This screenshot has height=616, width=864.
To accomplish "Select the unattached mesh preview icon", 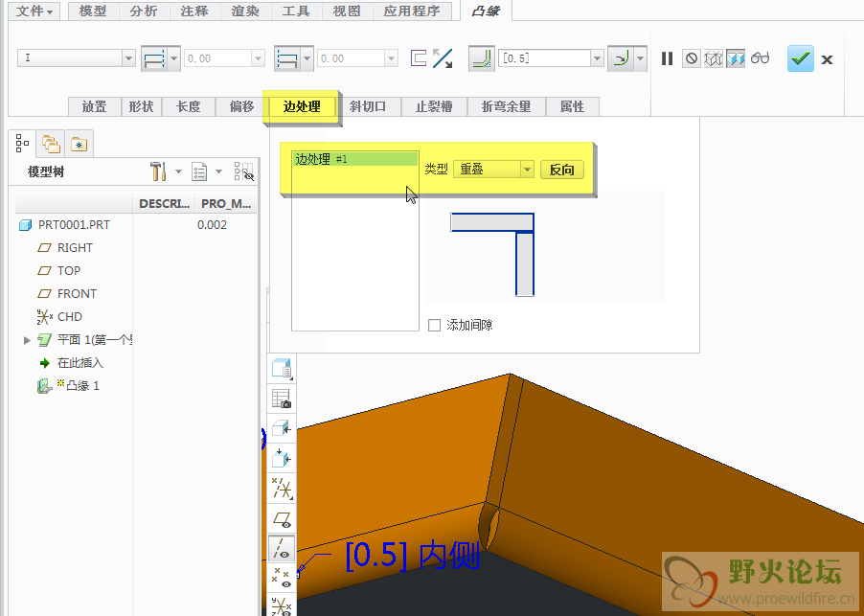I will pyautogui.click(x=714, y=58).
